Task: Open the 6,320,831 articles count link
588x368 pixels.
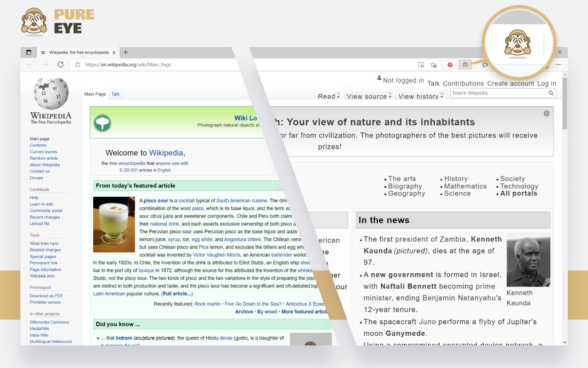Action: [x=129, y=170]
